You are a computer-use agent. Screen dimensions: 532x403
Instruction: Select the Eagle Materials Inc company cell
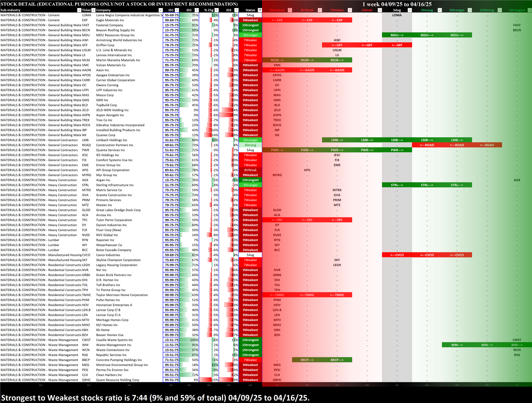(x=110, y=20)
